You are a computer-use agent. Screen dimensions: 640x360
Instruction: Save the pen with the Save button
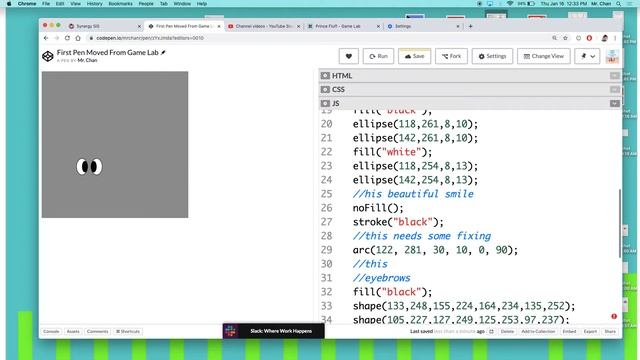point(414,56)
